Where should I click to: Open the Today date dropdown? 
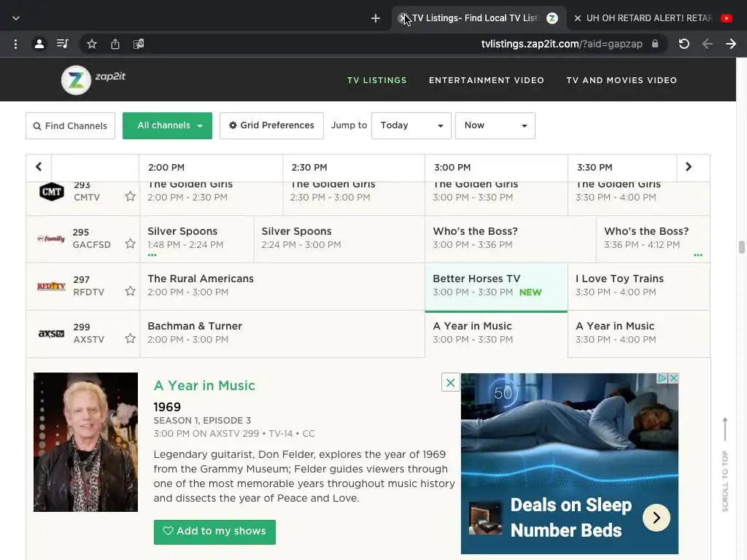(x=411, y=125)
